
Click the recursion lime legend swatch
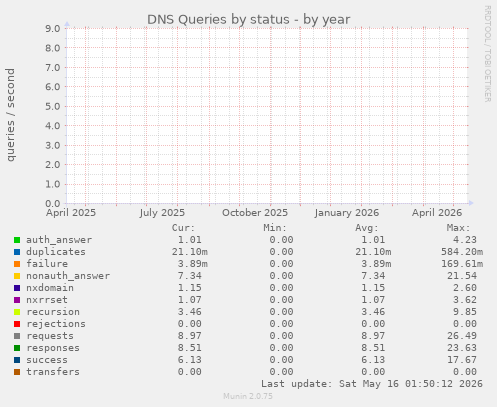[x=17, y=312]
